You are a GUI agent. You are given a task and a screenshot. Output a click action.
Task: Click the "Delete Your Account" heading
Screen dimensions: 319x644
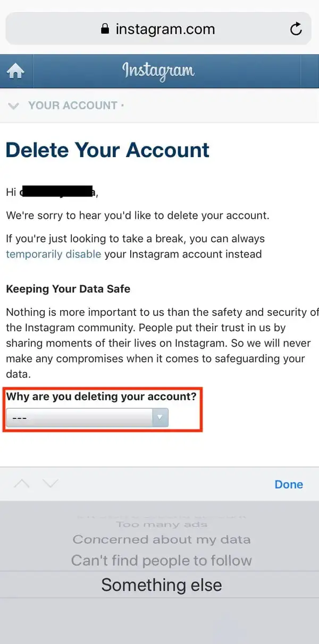click(x=107, y=150)
